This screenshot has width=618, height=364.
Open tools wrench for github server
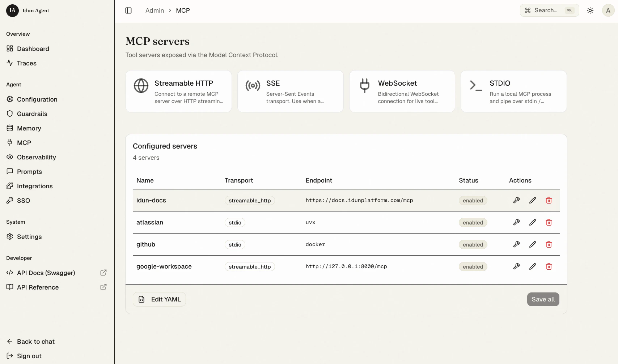click(x=516, y=244)
